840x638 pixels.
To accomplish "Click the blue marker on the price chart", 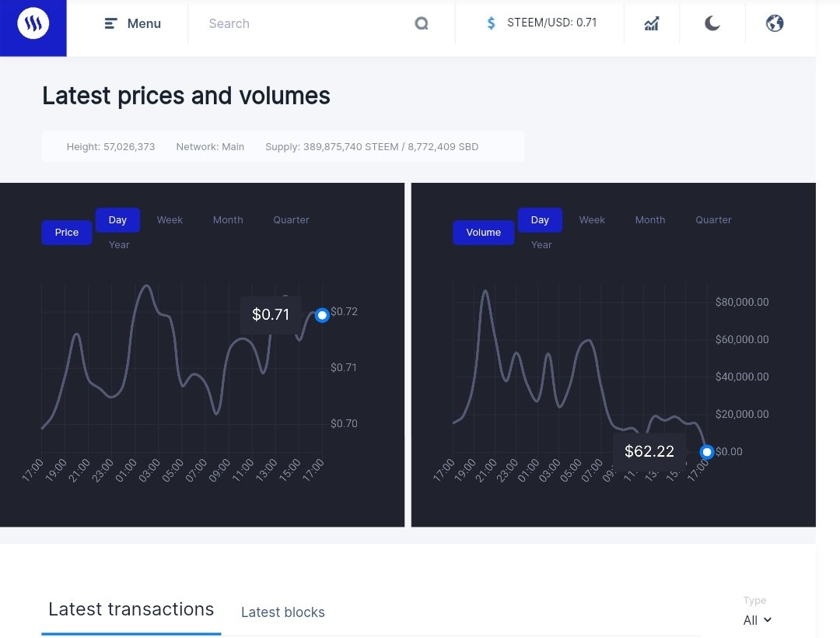I will pos(322,315).
